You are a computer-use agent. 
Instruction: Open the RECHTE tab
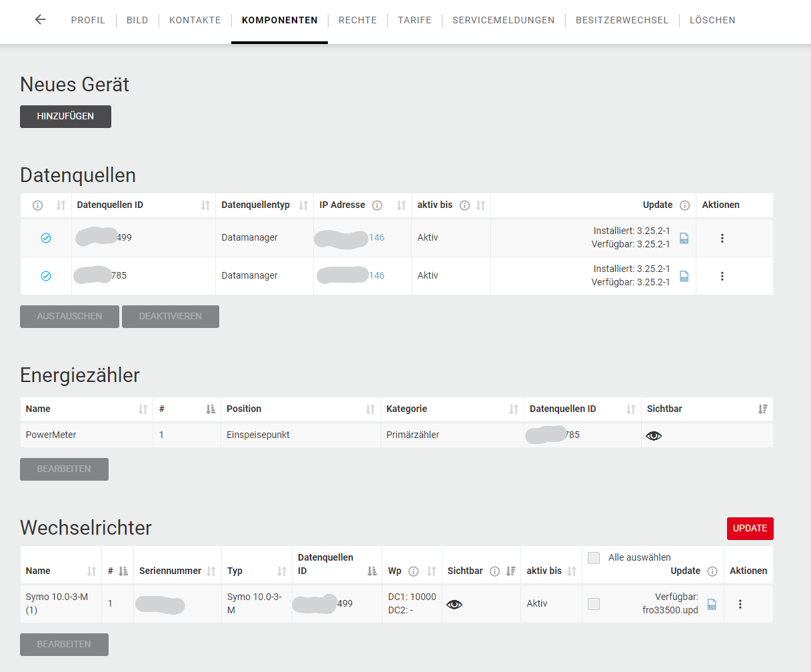358,20
